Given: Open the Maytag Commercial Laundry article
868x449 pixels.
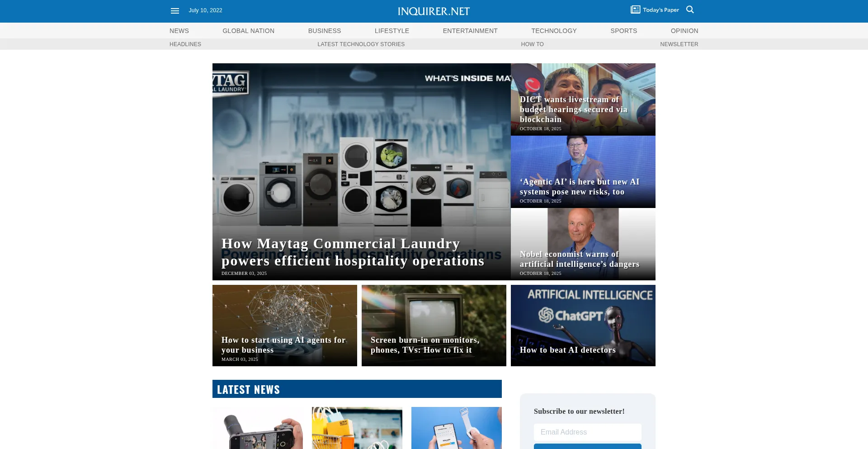Looking at the screenshot, I should click(353, 252).
